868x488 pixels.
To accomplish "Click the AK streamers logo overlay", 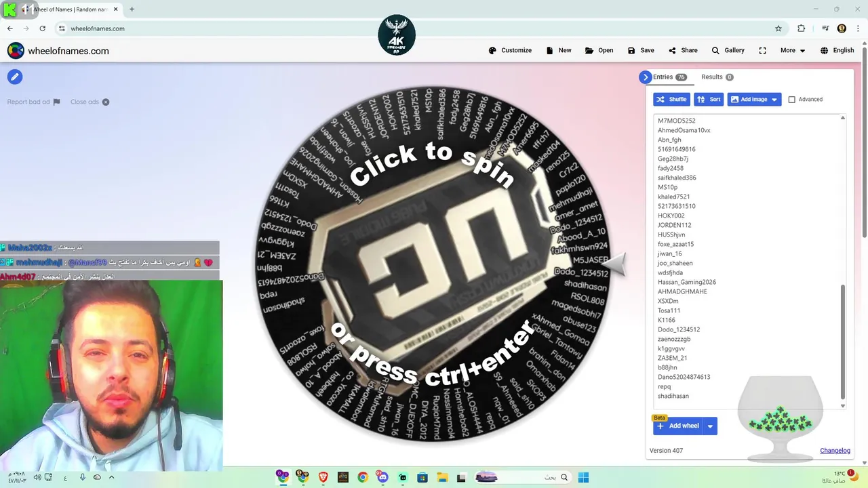I will [397, 35].
